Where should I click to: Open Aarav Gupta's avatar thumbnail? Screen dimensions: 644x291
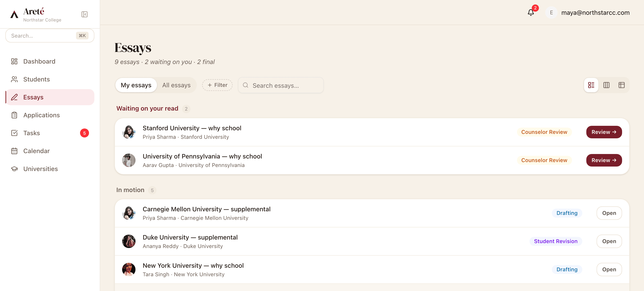[129, 160]
